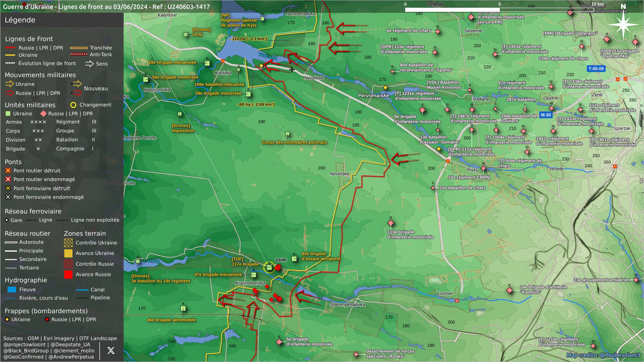This screenshot has width=644, height=362.
Task: Open the 'Map credits : @Pouletvolant3' credit
Action: click(603, 355)
